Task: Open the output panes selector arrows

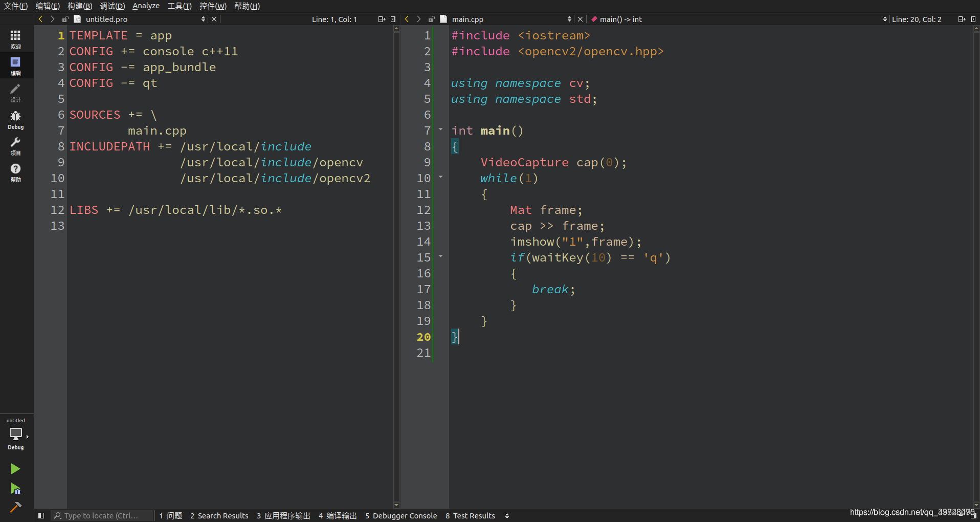Action: pos(507,516)
